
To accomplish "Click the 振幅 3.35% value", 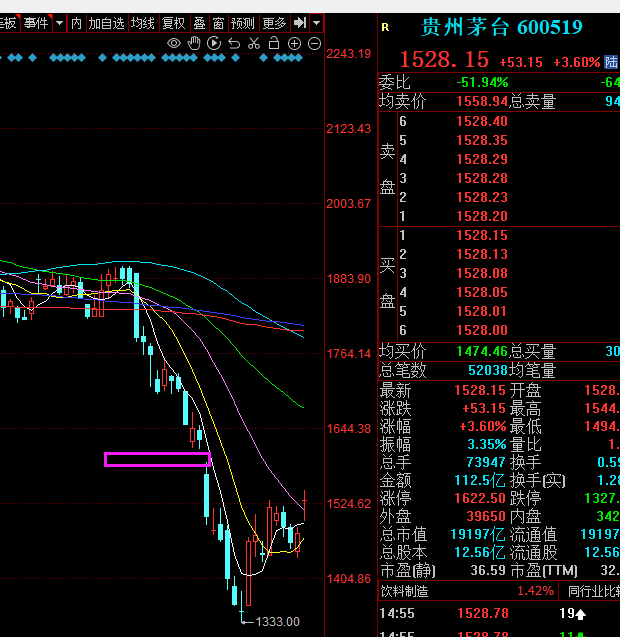I will coord(487,444).
